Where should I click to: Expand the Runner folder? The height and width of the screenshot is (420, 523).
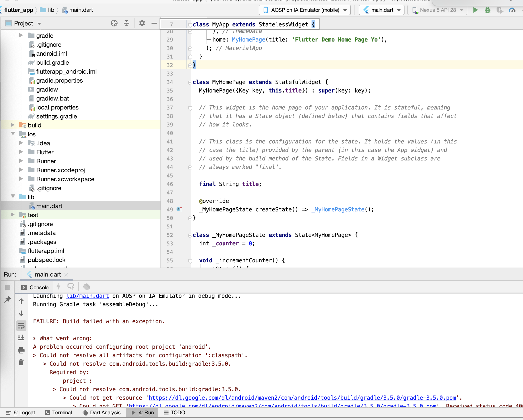click(x=21, y=161)
